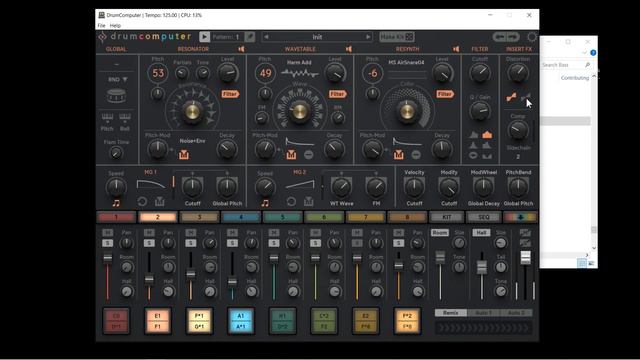The width and height of the screenshot is (640, 360).
Task: Click the pin icon next to Pattern 1
Action: point(250,37)
